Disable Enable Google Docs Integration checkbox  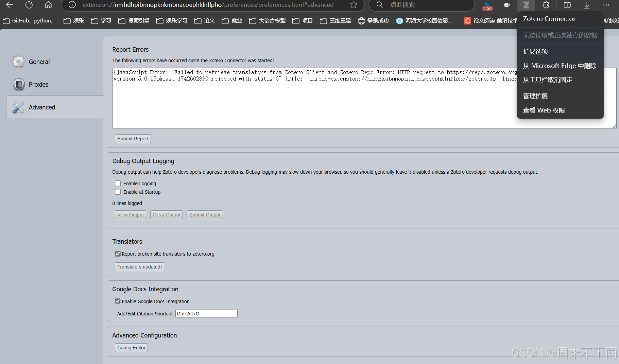coord(118,301)
